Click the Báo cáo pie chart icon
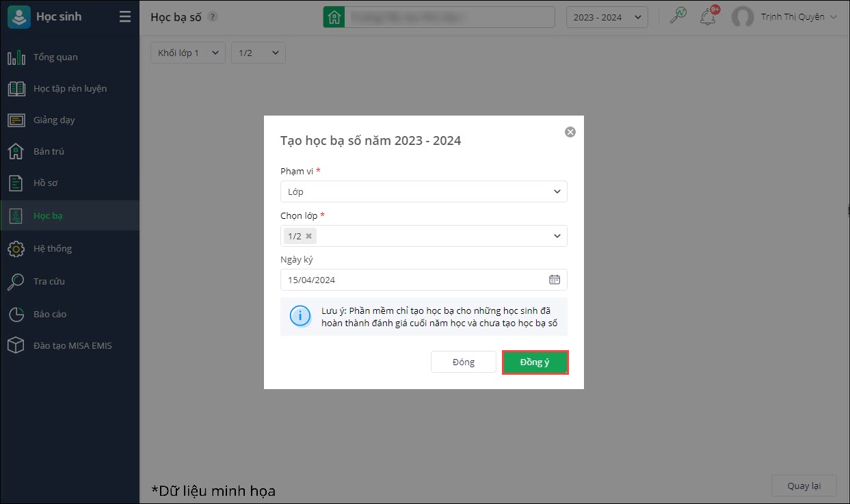This screenshot has width=850, height=504. [x=16, y=314]
